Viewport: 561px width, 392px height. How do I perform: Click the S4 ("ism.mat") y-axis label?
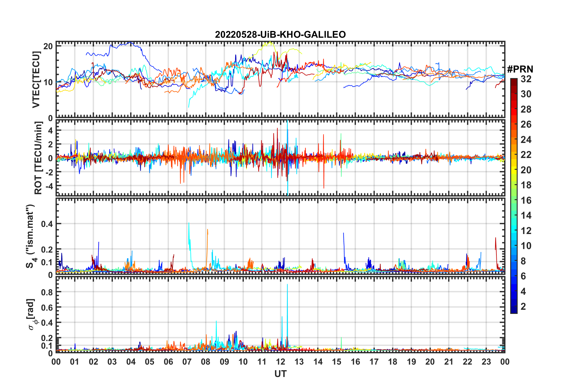coord(31,236)
